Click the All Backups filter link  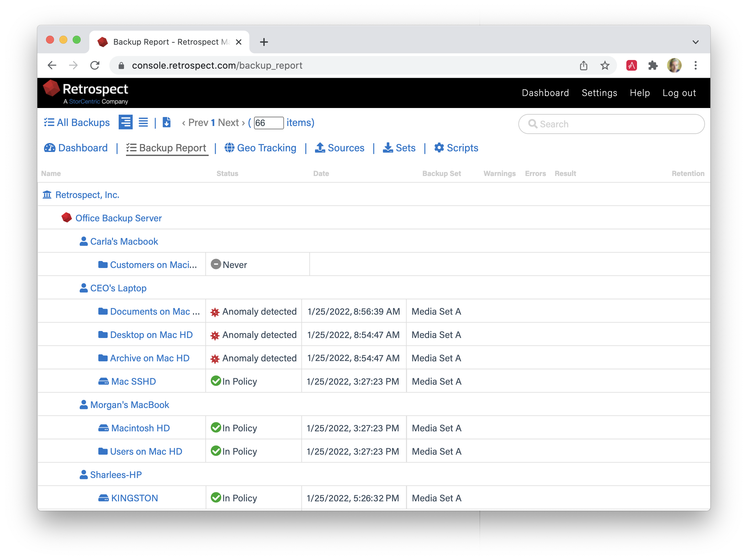(x=77, y=123)
